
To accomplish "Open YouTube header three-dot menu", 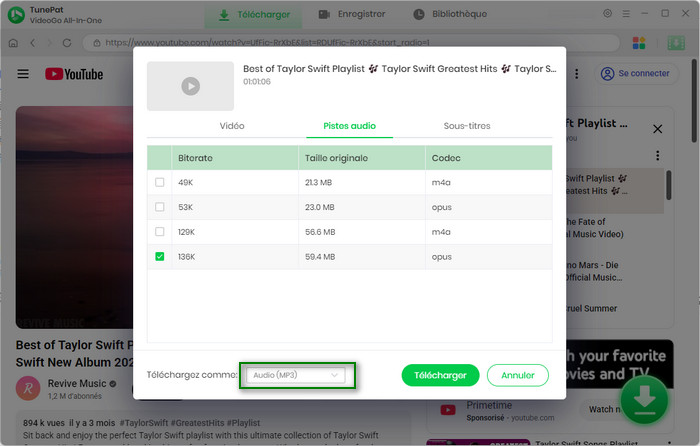I will (577, 74).
